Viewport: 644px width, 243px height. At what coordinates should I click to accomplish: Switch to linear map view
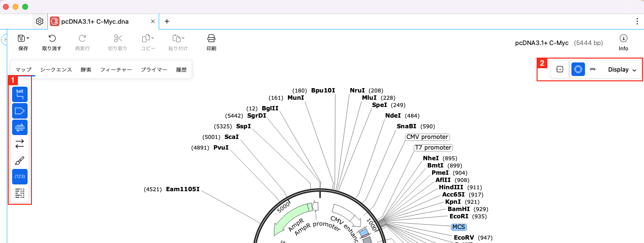pyautogui.click(x=593, y=70)
